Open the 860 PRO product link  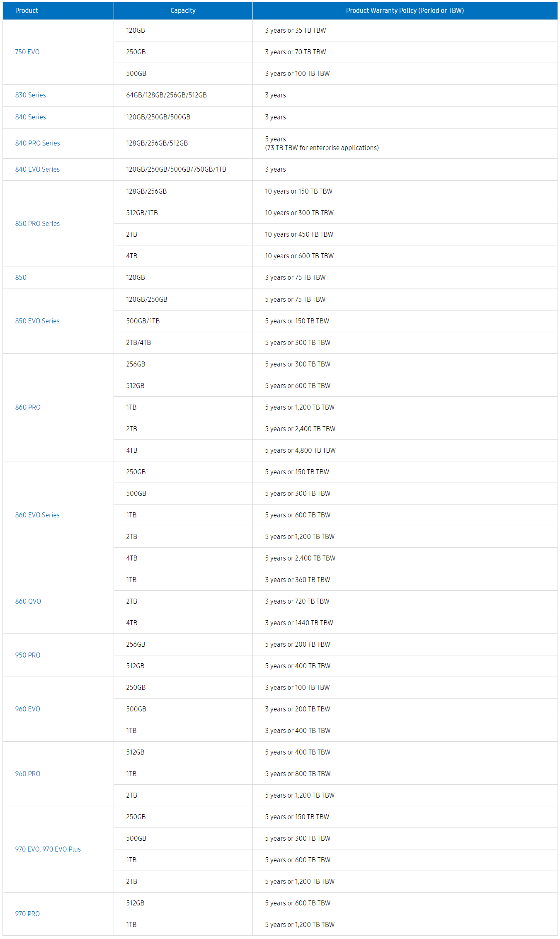[28, 407]
